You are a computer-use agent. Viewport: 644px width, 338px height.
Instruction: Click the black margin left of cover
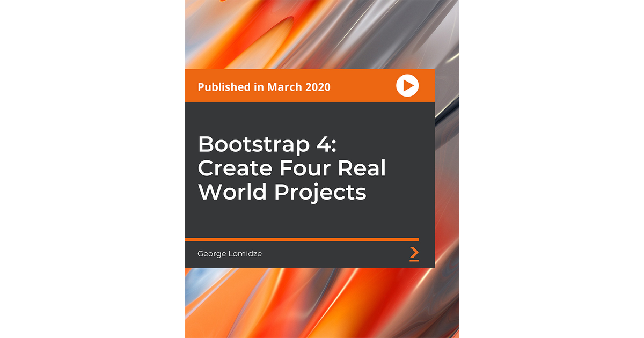[x=91, y=169]
